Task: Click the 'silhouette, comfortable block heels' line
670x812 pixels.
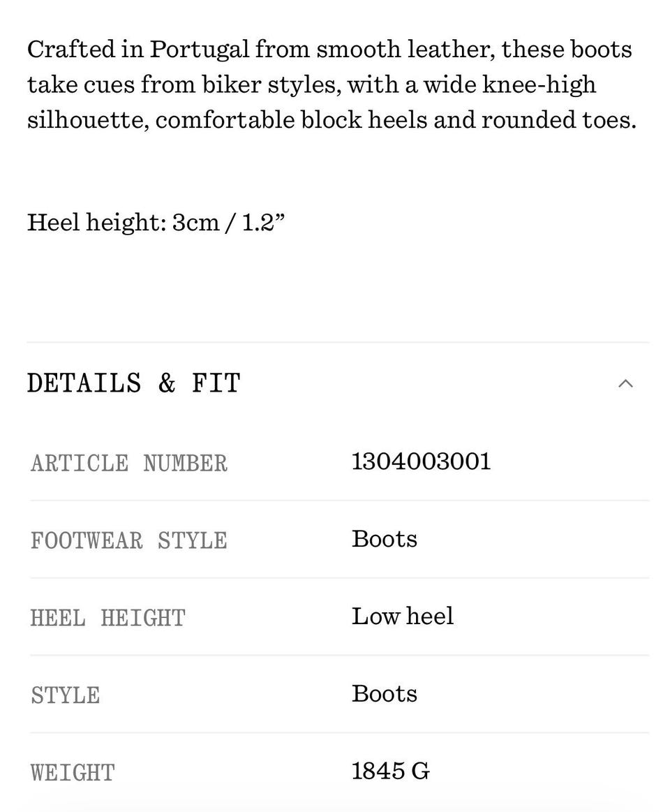Action: point(332,120)
